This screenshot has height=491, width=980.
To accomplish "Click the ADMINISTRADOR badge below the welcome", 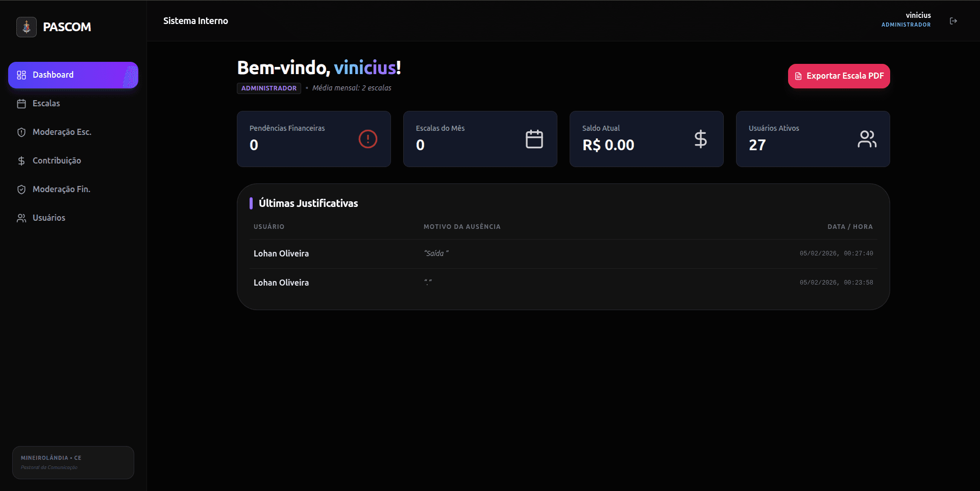I will (269, 88).
